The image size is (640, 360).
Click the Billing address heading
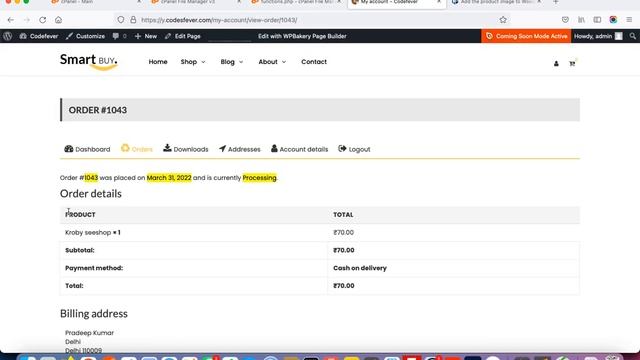pos(94,313)
